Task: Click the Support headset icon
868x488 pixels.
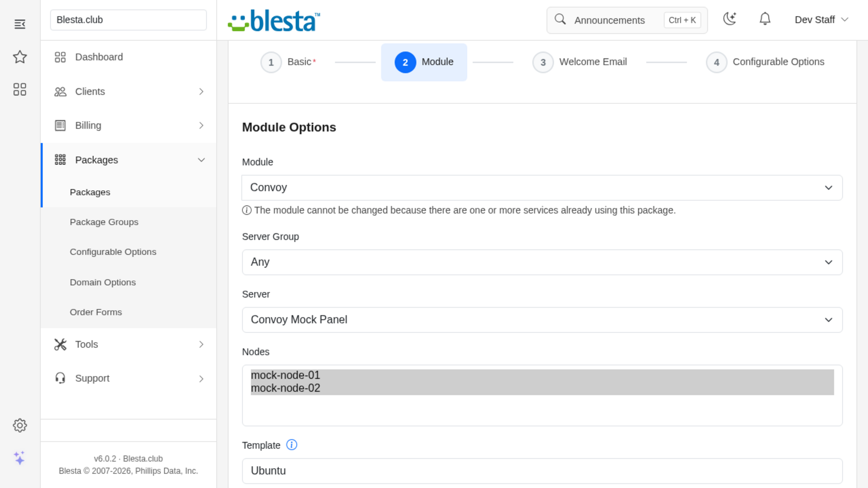Action: tap(60, 378)
